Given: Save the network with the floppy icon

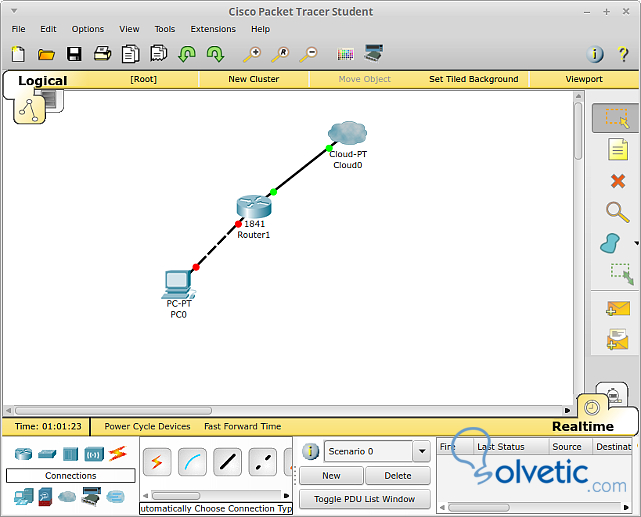Looking at the screenshot, I should [74, 54].
